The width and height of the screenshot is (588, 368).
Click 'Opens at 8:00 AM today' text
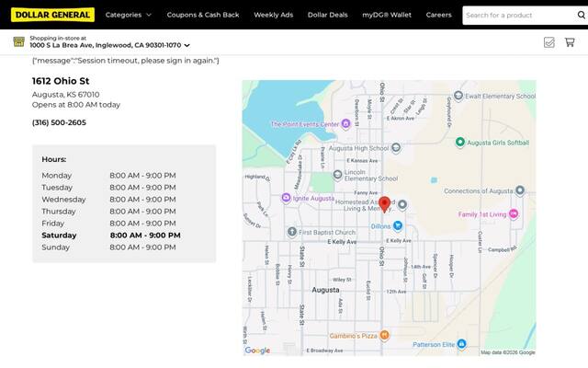tap(76, 105)
